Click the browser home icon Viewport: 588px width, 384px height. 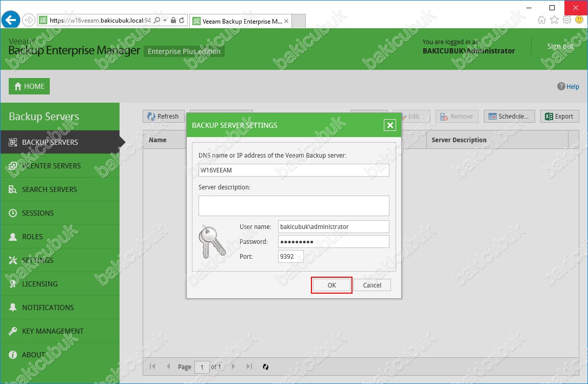(541, 20)
